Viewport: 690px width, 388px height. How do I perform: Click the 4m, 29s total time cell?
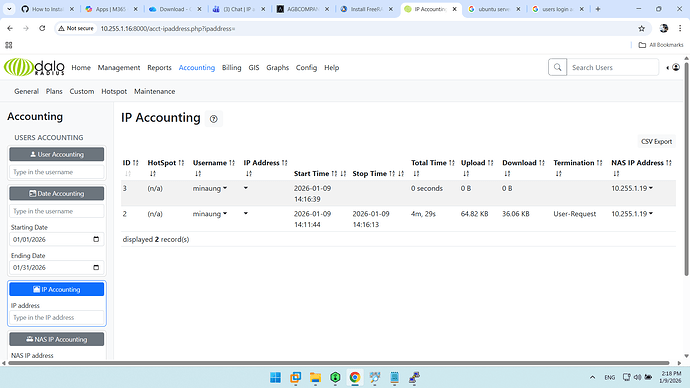[423, 214]
